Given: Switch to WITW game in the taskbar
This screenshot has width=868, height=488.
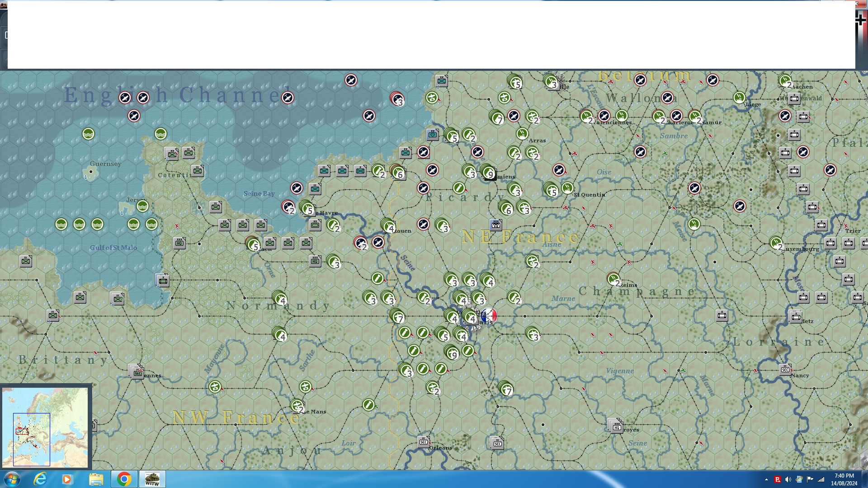Looking at the screenshot, I should click(x=152, y=479).
